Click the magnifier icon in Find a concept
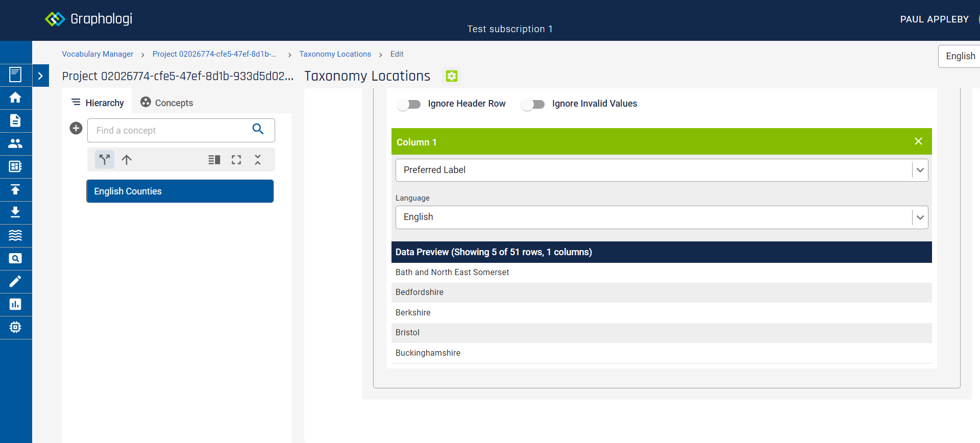This screenshot has width=980, height=443. (258, 129)
